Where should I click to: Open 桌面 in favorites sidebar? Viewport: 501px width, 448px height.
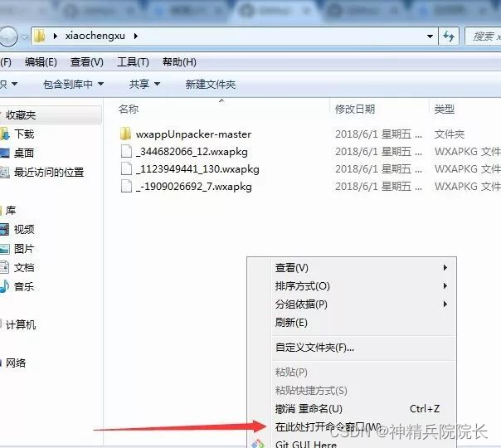tap(24, 153)
